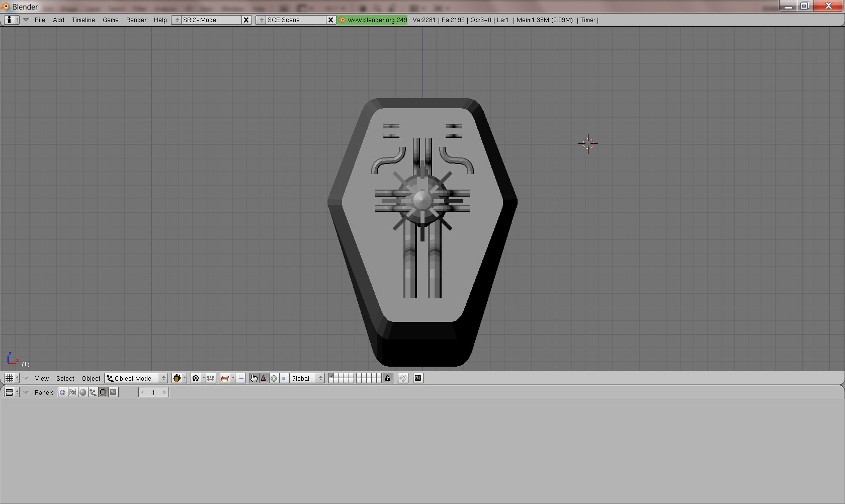Open the Global orientation dropdown
This screenshot has height=504, width=845.
[x=306, y=378]
